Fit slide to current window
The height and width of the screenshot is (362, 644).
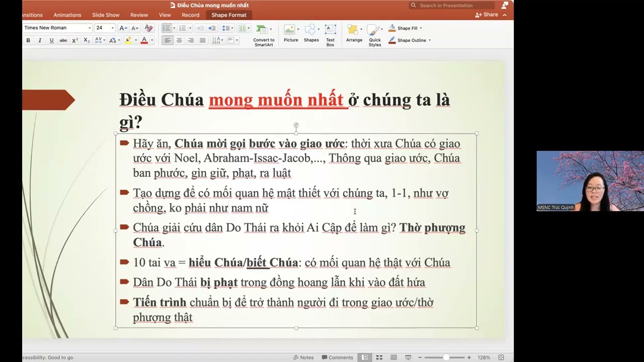501,357
